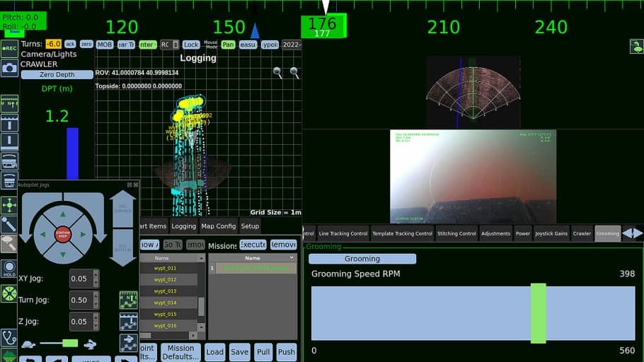Click the MOB button
644x362 pixels.
(104, 45)
